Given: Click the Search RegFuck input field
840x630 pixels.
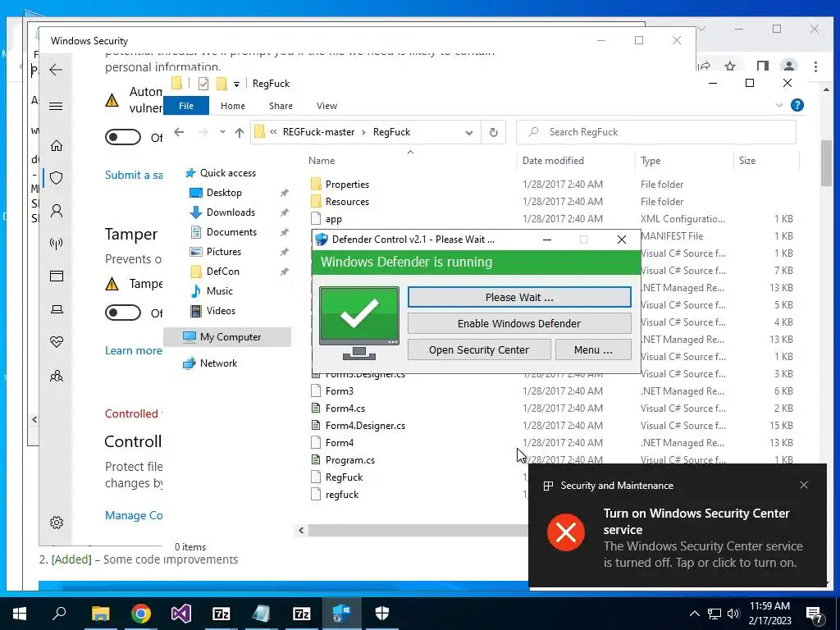Looking at the screenshot, I should pyautogui.click(x=656, y=132).
